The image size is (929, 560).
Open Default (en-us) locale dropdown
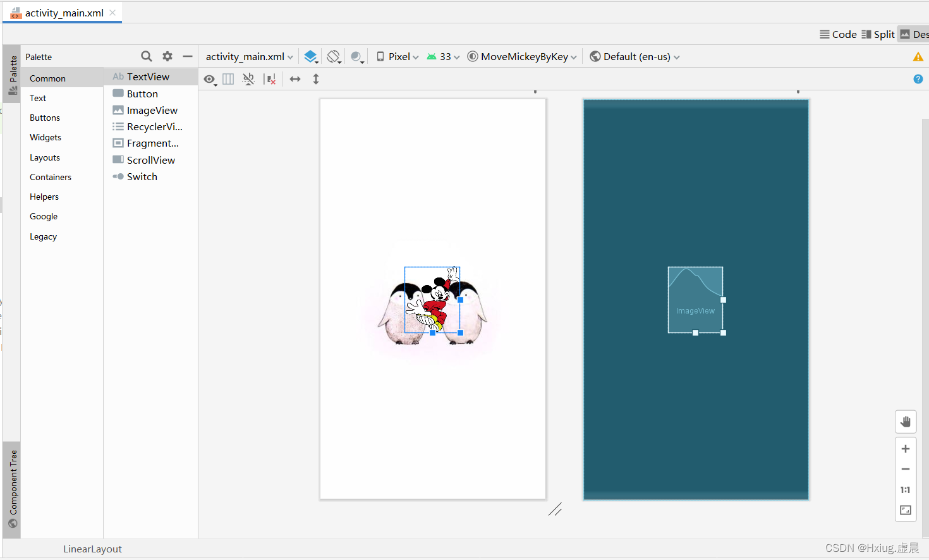(x=635, y=56)
